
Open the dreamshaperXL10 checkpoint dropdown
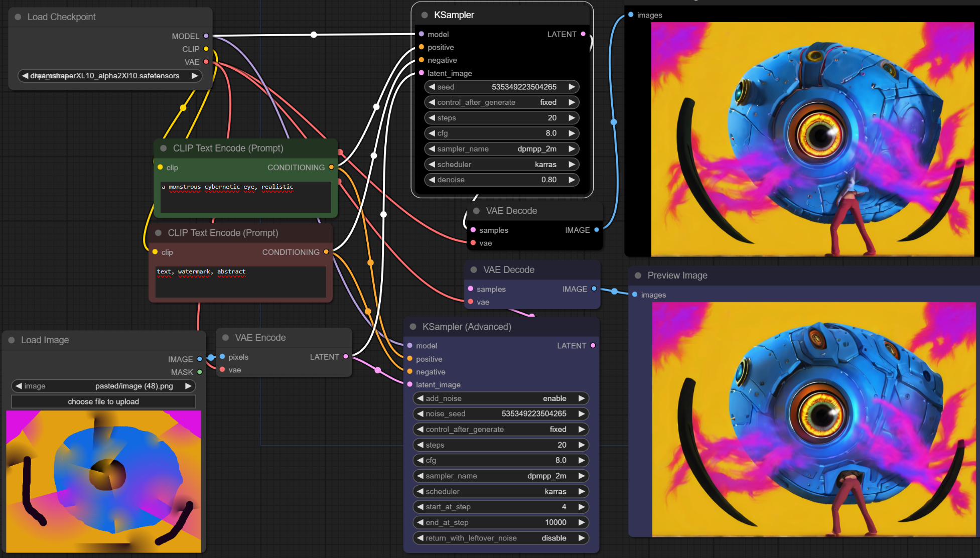click(x=109, y=76)
